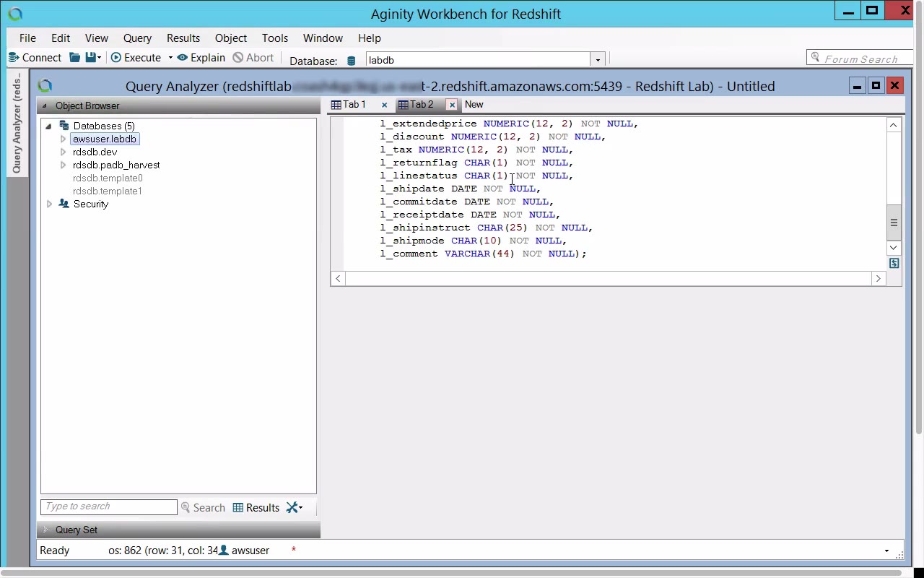
Task: Run the query with the Execute button
Action: [x=136, y=58]
